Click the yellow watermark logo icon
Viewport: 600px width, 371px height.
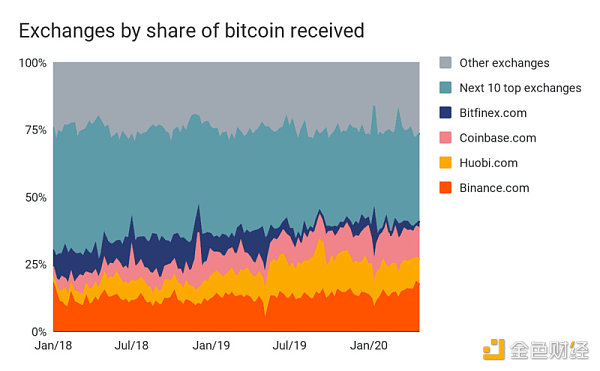[494, 349]
